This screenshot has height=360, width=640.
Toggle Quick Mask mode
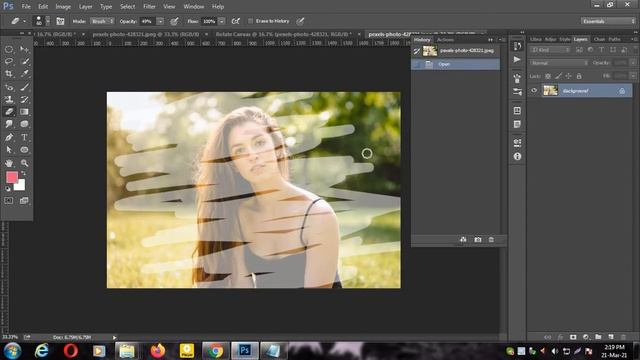coord(9,200)
